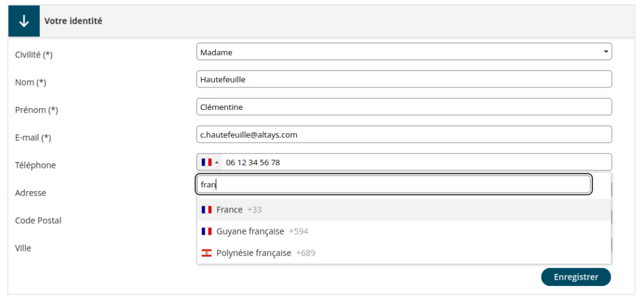Click the French flag in Téléphone field

pos(206,162)
